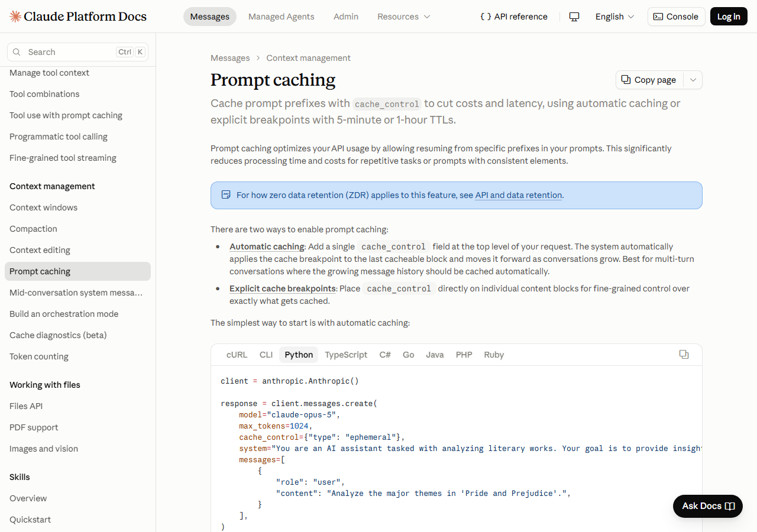Open Token counting in sidebar
This screenshot has height=532, width=757.
(x=77, y=356)
